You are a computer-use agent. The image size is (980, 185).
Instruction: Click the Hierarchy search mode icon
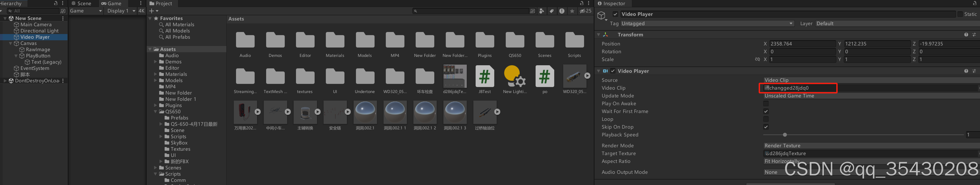[63, 11]
